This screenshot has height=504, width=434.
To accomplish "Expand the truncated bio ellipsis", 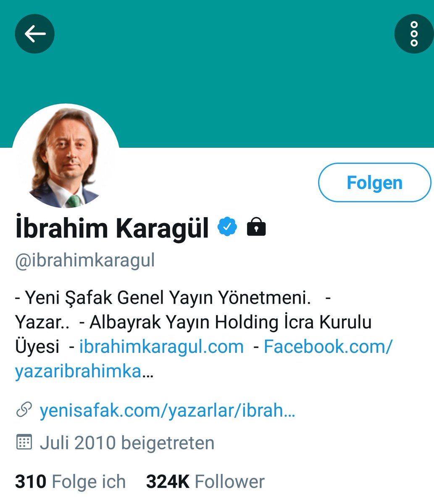I will pos(148,372).
